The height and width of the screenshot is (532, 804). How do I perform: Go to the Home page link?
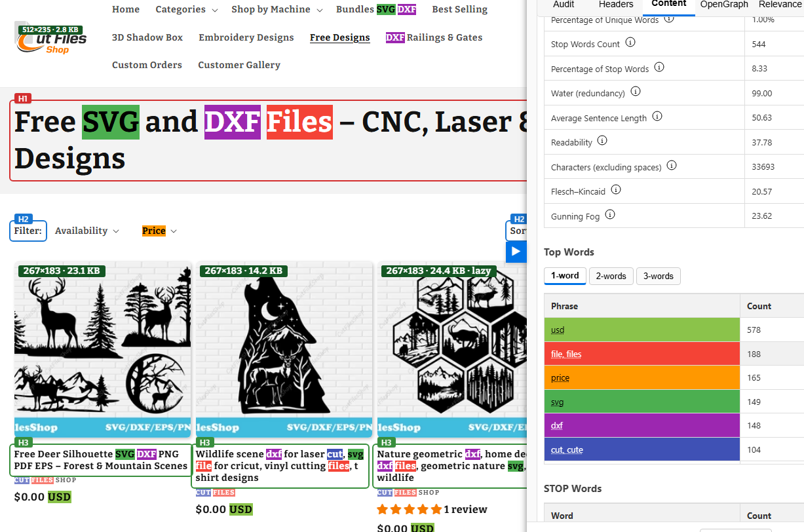pyautogui.click(x=126, y=9)
